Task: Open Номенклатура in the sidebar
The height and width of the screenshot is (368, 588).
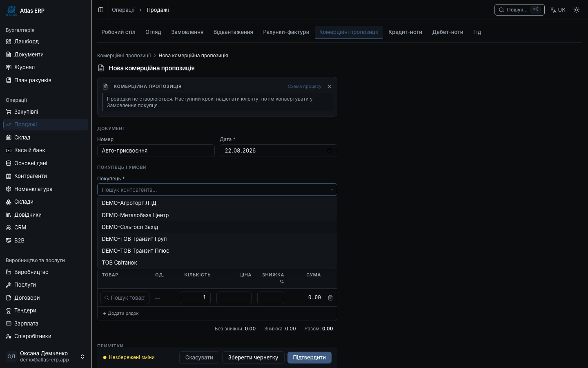Action: (x=45, y=189)
